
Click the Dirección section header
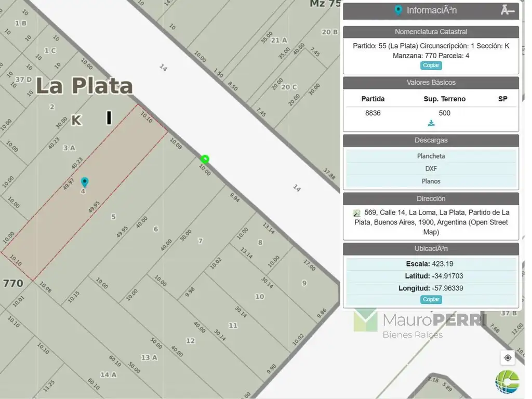point(431,198)
